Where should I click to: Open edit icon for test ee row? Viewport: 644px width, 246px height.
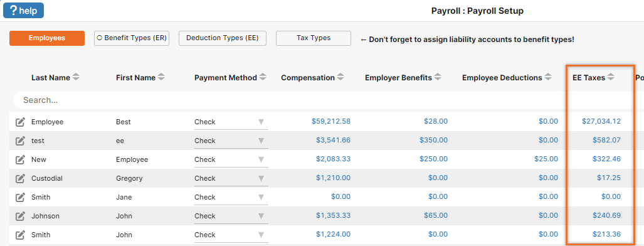(20, 141)
